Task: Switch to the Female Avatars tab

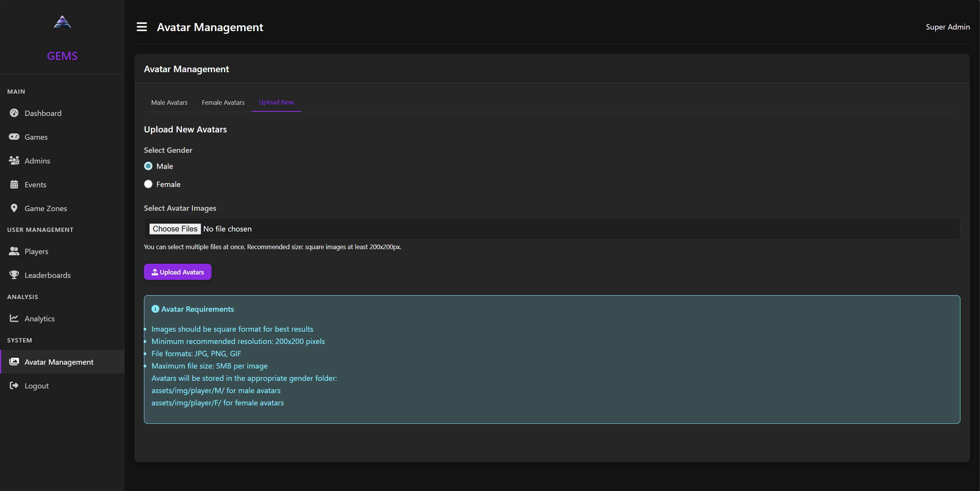Action: point(223,102)
